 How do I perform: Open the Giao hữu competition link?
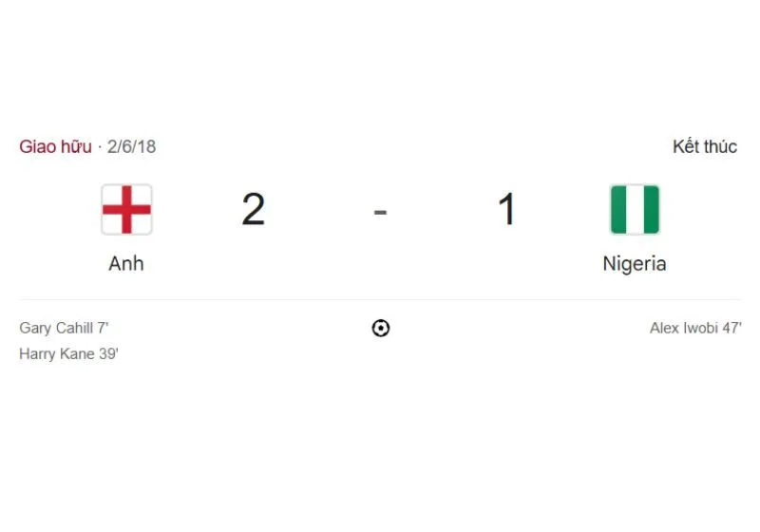(x=55, y=146)
